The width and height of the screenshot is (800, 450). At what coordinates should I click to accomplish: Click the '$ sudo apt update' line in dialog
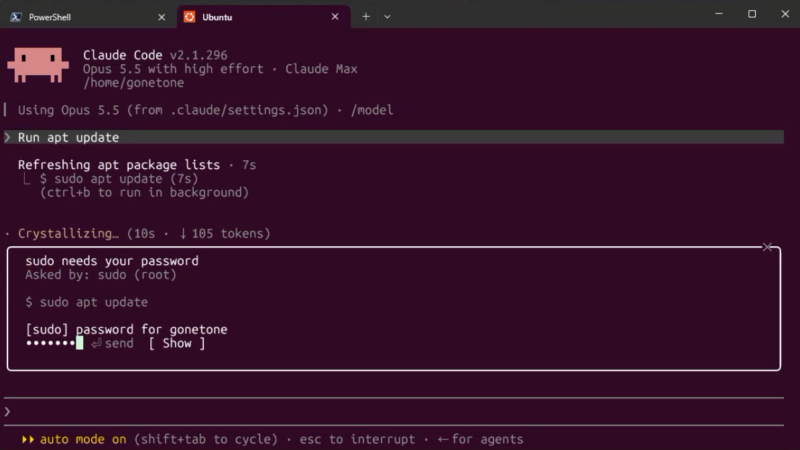(x=87, y=302)
